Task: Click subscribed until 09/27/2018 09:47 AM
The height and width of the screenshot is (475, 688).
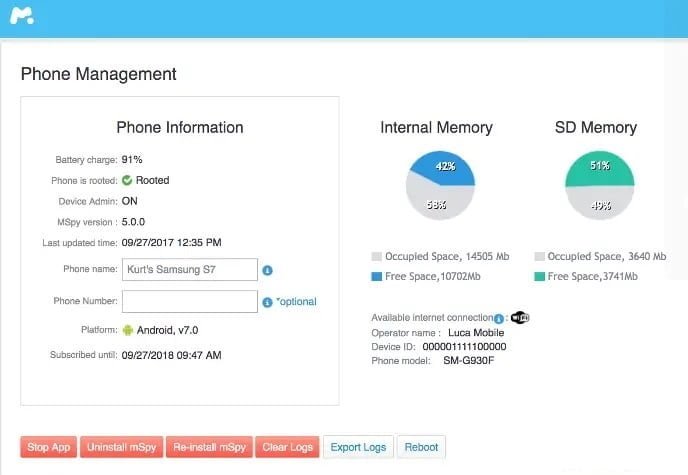Action: click(172, 355)
